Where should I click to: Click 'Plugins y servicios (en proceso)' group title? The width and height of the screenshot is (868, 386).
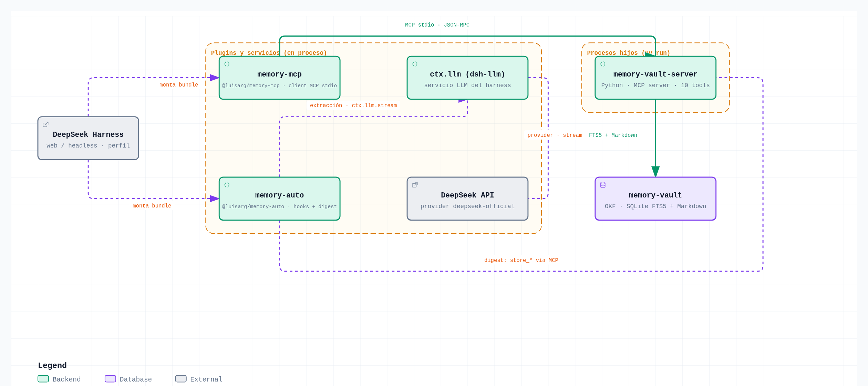pyautogui.click(x=269, y=53)
